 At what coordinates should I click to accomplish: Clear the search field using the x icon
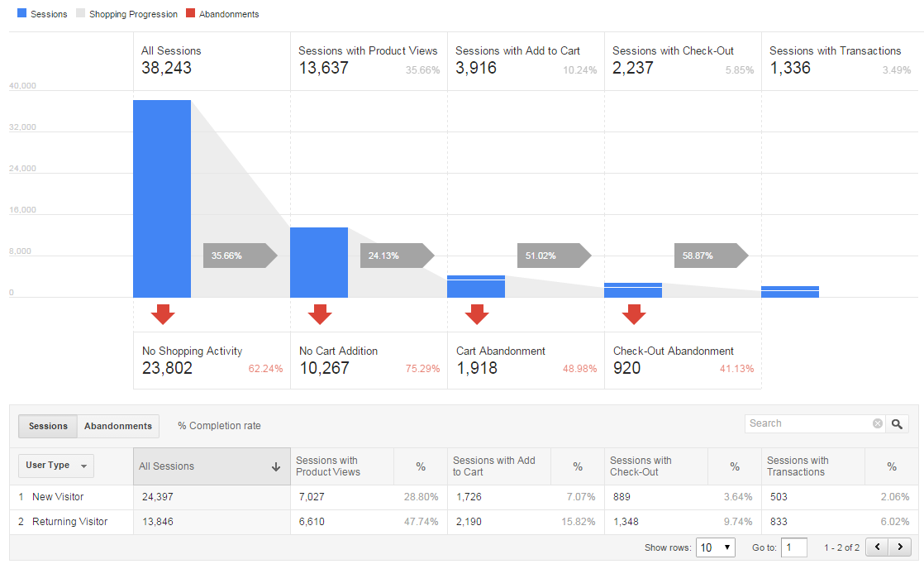click(x=877, y=423)
